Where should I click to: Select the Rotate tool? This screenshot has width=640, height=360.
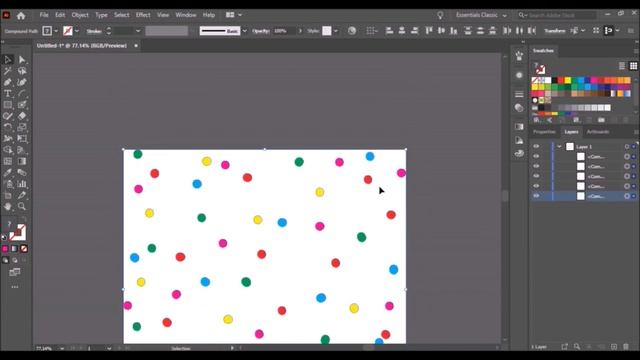click(7, 127)
